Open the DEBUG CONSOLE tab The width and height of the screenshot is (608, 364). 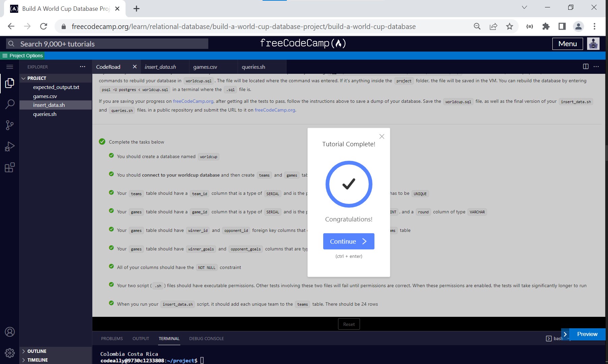tap(206, 339)
